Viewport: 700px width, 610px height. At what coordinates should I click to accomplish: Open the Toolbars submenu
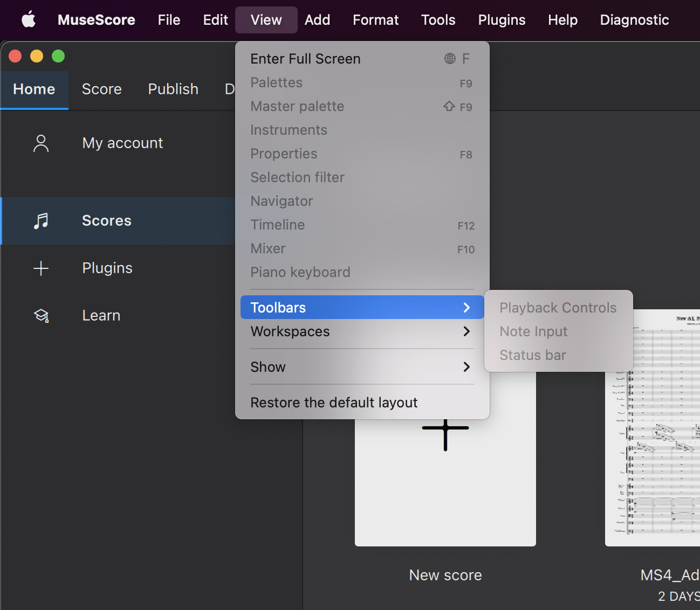point(278,307)
